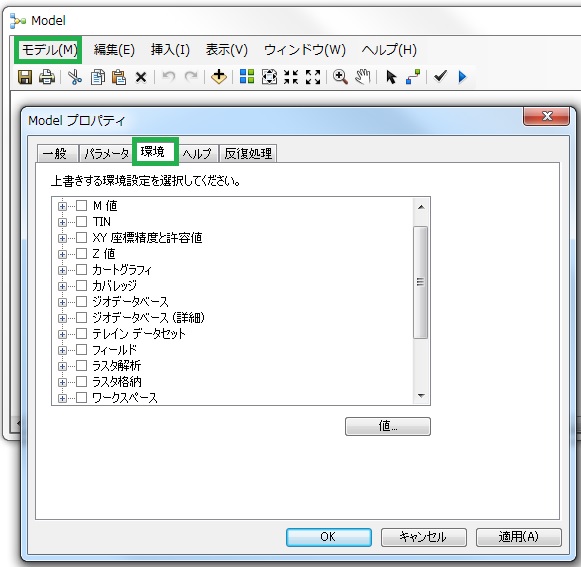Select the Zoom In magnifier tool
581x567 pixels.
[x=340, y=77]
